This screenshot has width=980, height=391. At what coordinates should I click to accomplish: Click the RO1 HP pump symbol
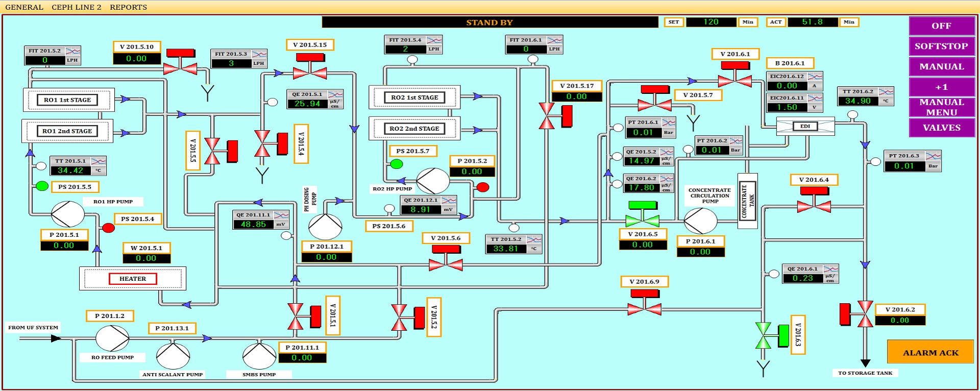tap(68, 214)
